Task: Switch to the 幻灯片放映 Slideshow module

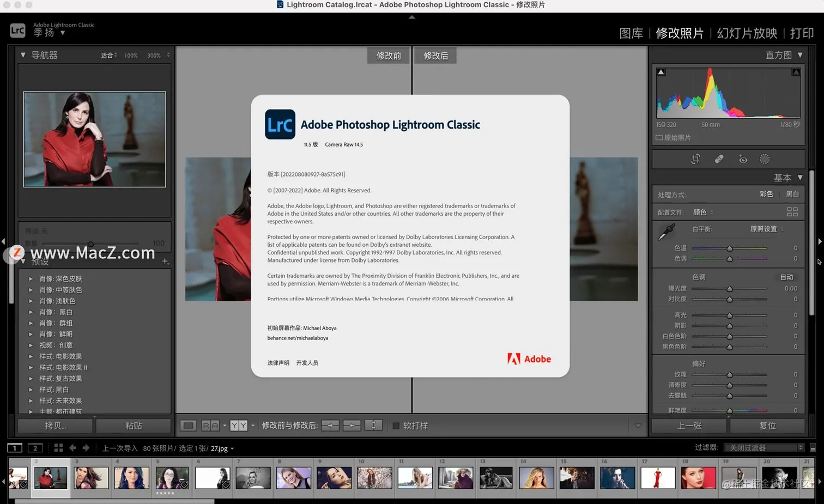Action: point(747,33)
